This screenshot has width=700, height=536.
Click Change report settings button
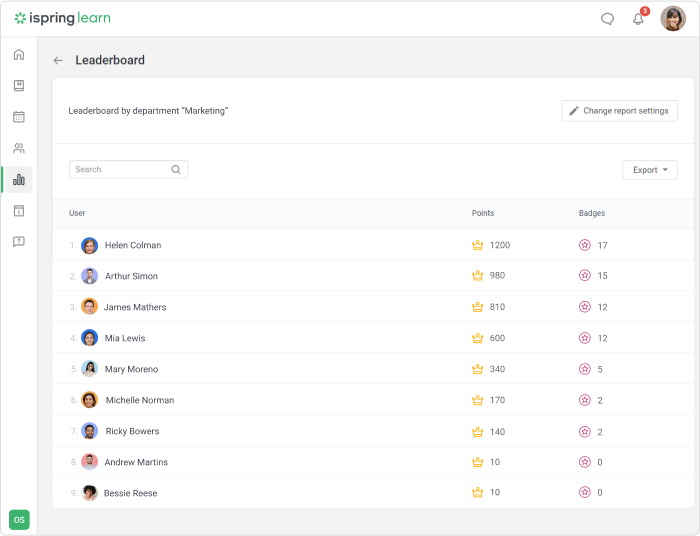619,111
